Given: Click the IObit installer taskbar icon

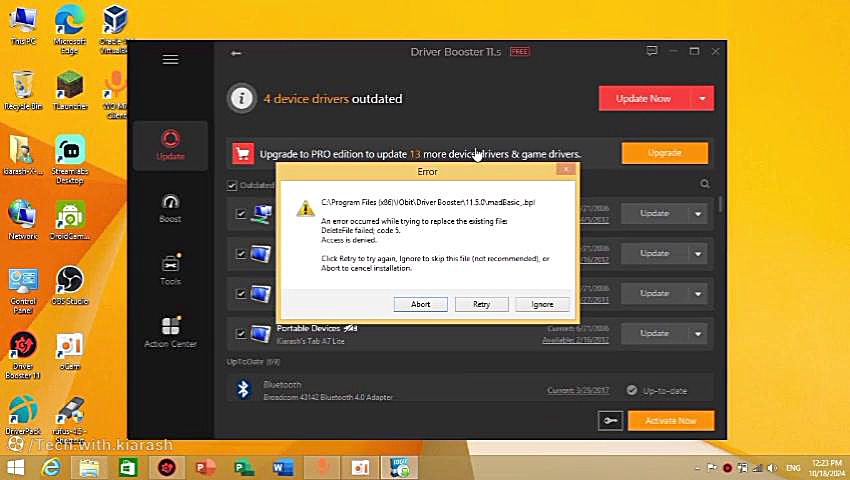Looking at the screenshot, I should (400, 468).
